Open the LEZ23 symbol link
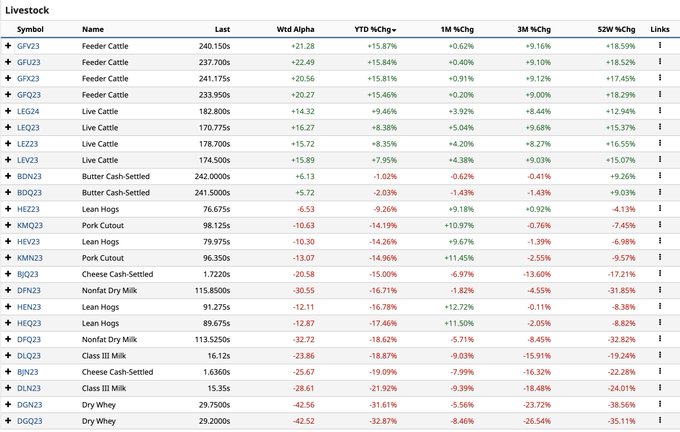 pyautogui.click(x=28, y=143)
